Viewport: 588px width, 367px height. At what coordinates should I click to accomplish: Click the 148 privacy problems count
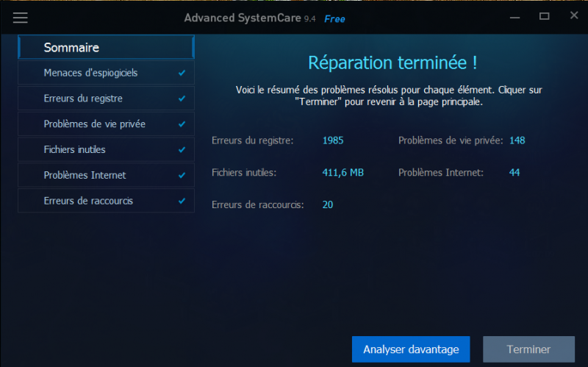(x=517, y=140)
